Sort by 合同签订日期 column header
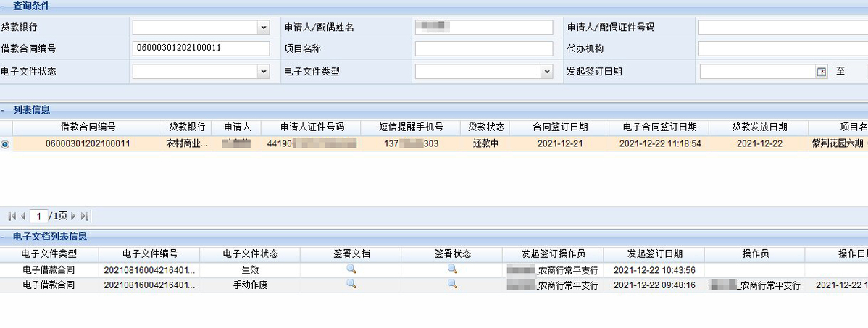This screenshot has height=328, width=868. click(x=560, y=127)
